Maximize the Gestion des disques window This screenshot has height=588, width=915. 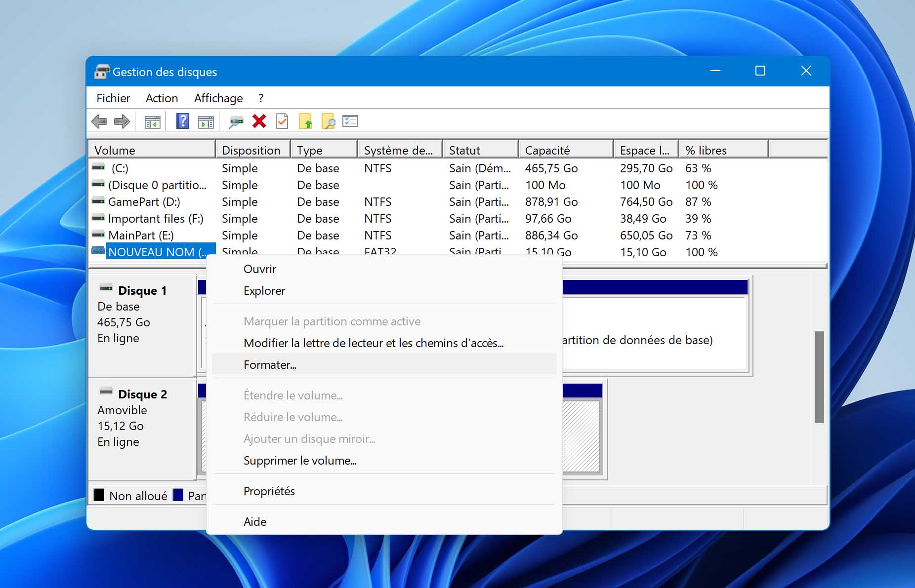(x=760, y=71)
